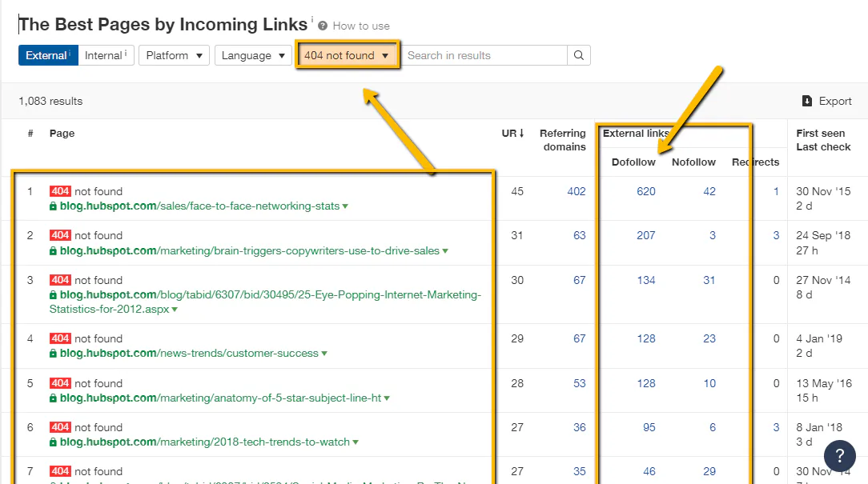The image size is (868, 484).
Task: Click lock icon beside anatomy-of-5-star-subject-line URL
Action: [53, 398]
